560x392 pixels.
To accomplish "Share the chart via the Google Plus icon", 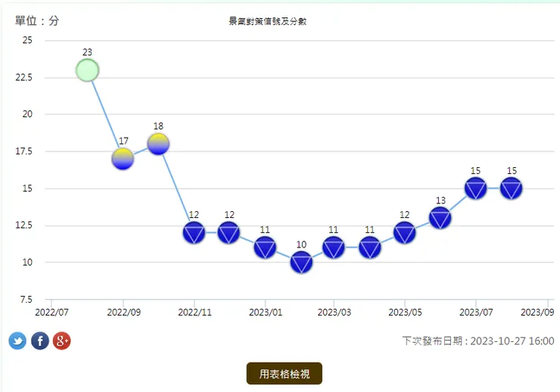I will (x=62, y=341).
